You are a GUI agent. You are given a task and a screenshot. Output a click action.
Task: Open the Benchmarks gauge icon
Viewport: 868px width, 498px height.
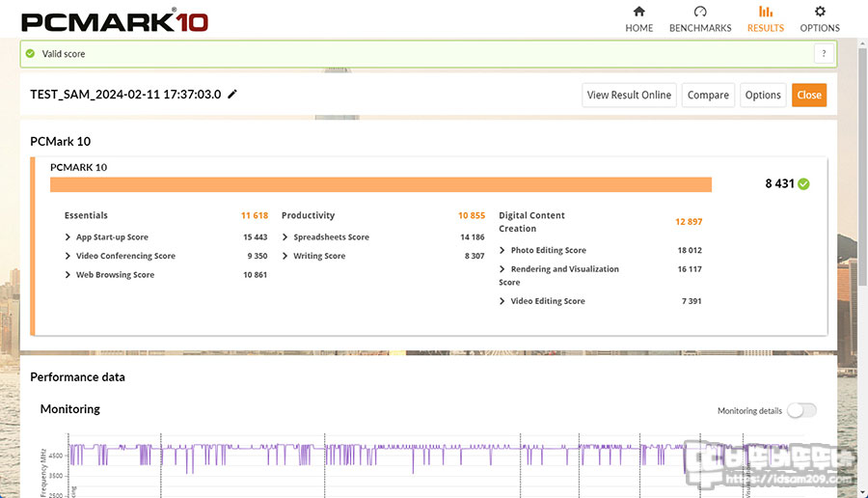click(x=700, y=11)
